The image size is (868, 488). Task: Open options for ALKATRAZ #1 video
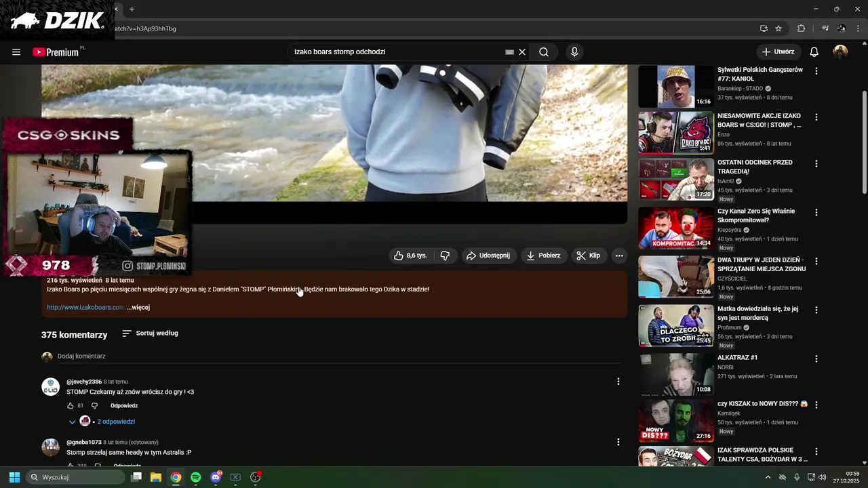pos(816,359)
